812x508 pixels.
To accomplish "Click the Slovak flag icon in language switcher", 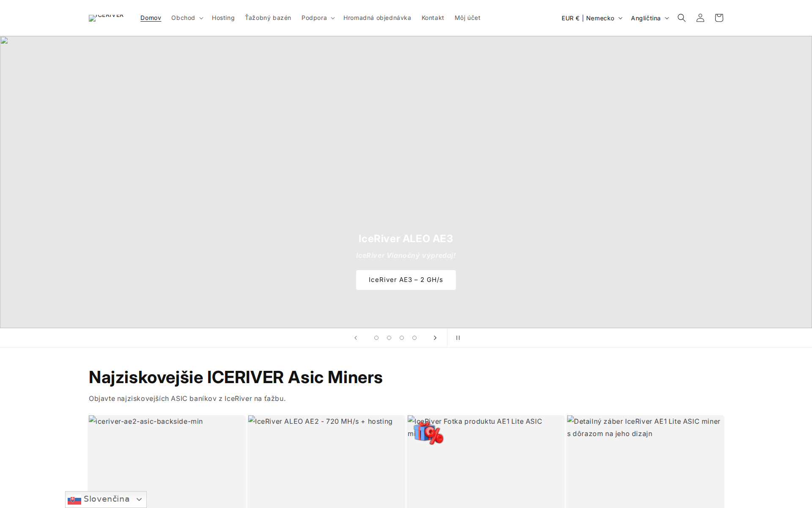I will 74,500.
